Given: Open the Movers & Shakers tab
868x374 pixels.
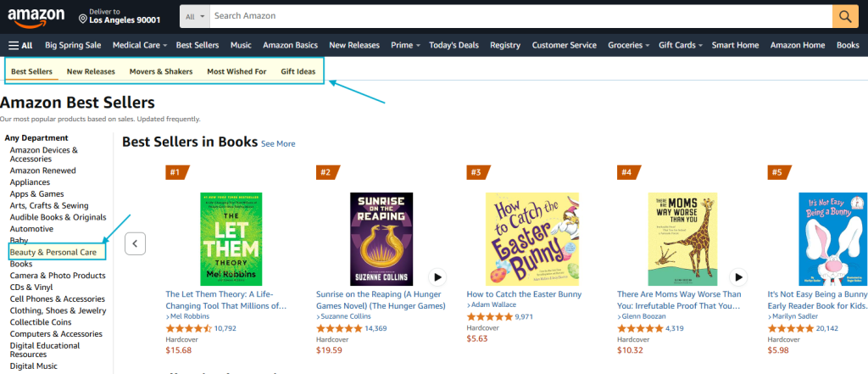Looking at the screenshot, I should coord(161,71).
